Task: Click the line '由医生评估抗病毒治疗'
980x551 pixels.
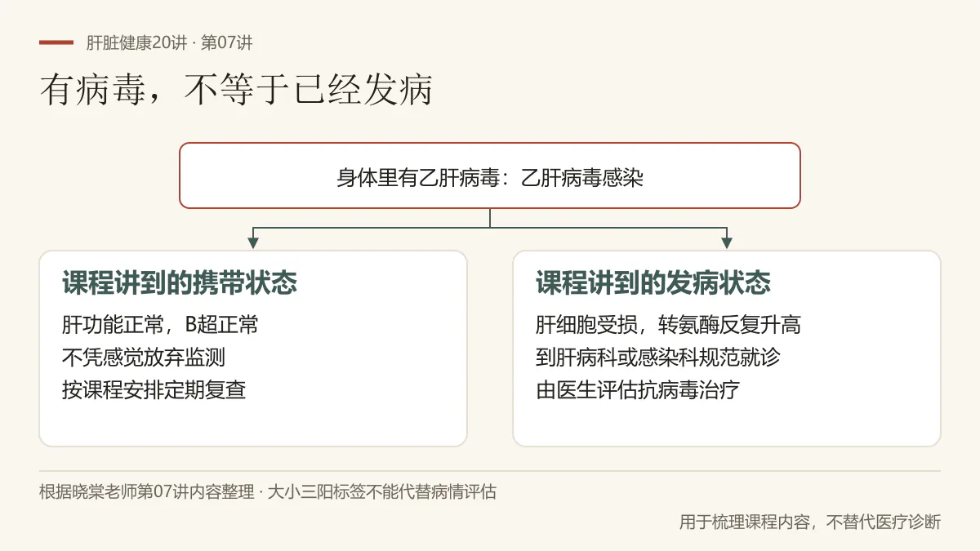Action: tap(638, 389)
